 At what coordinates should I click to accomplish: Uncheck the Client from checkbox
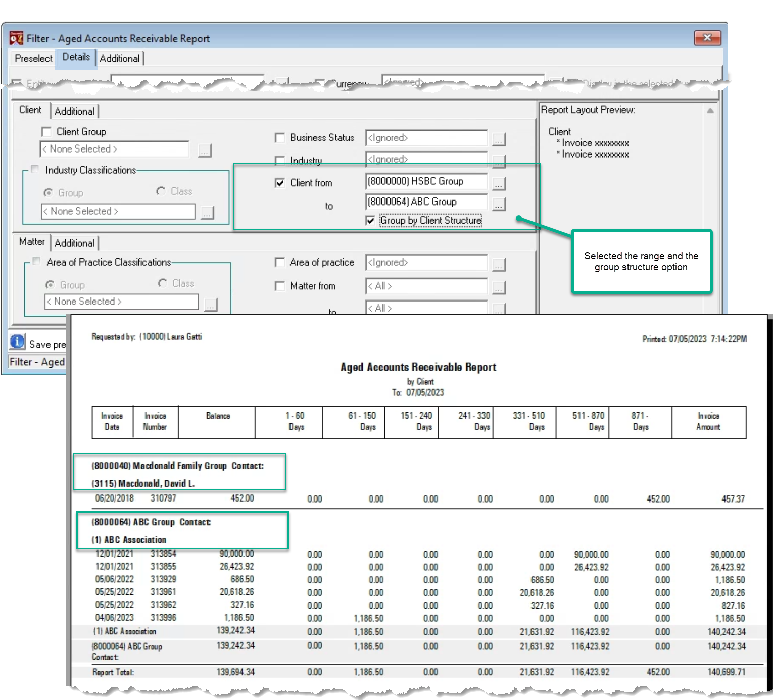point(279,183)
